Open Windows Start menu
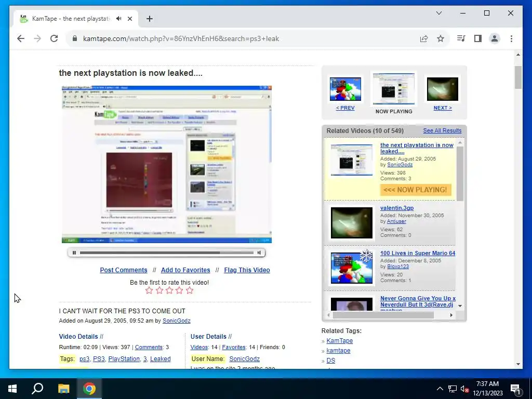The image size is (532, 399). click(x=12, y=389)
